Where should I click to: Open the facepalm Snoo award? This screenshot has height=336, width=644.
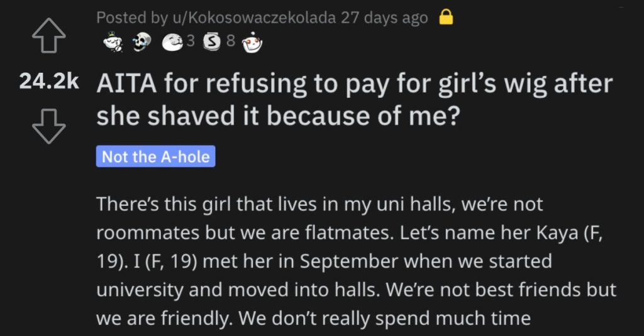click(252, 43)
